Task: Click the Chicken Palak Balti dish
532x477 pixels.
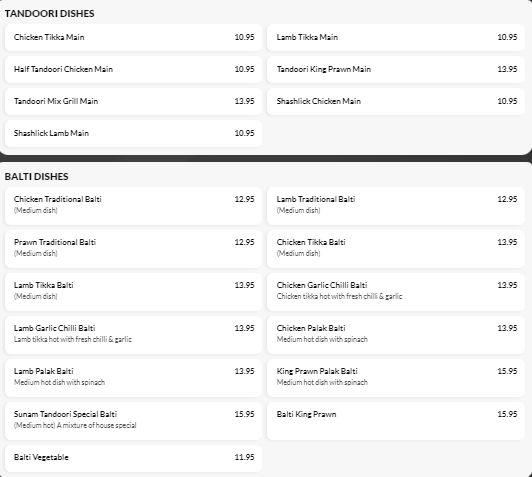Action: [x=396, y=335]
